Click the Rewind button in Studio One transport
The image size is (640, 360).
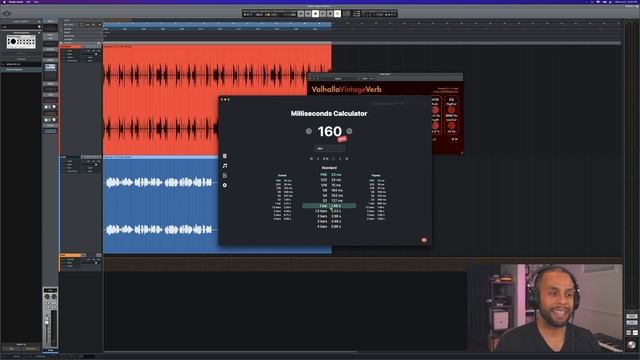[301, 14]
